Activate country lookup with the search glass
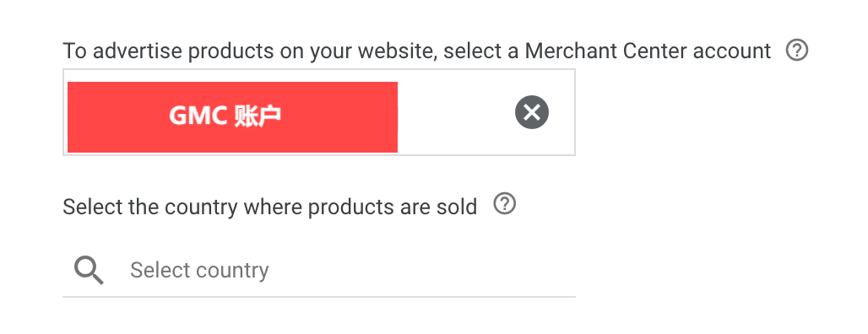 89,271
